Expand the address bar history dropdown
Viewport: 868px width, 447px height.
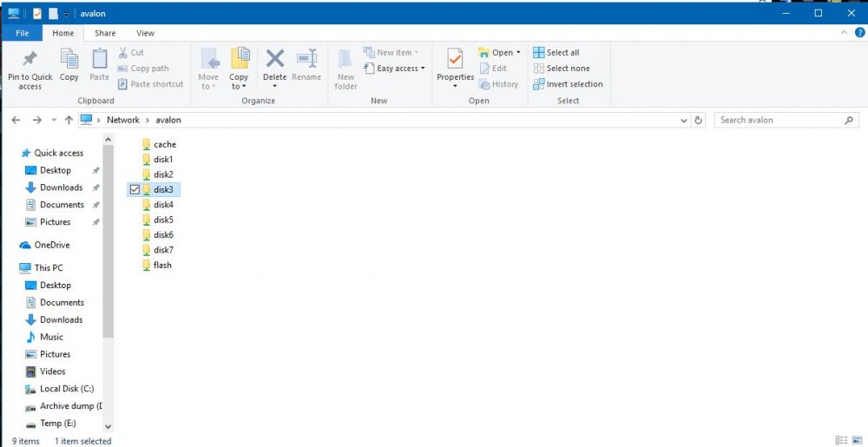point(684,120)
